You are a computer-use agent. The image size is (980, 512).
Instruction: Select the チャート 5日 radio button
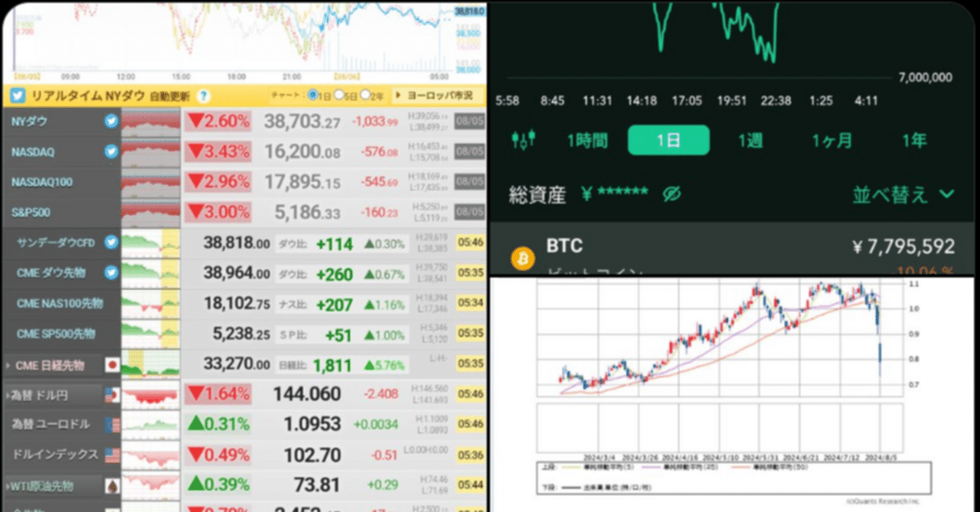coord(340,96)
